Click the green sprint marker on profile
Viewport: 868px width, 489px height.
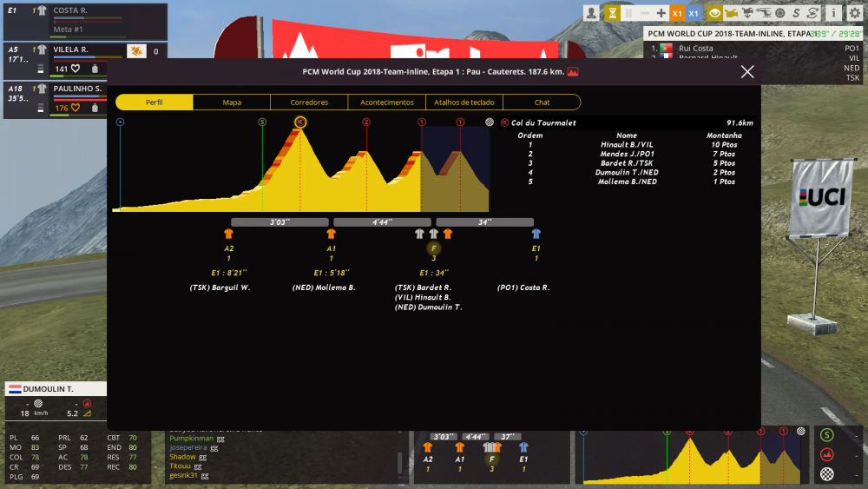pyautogui.click(x=262, y=122)
